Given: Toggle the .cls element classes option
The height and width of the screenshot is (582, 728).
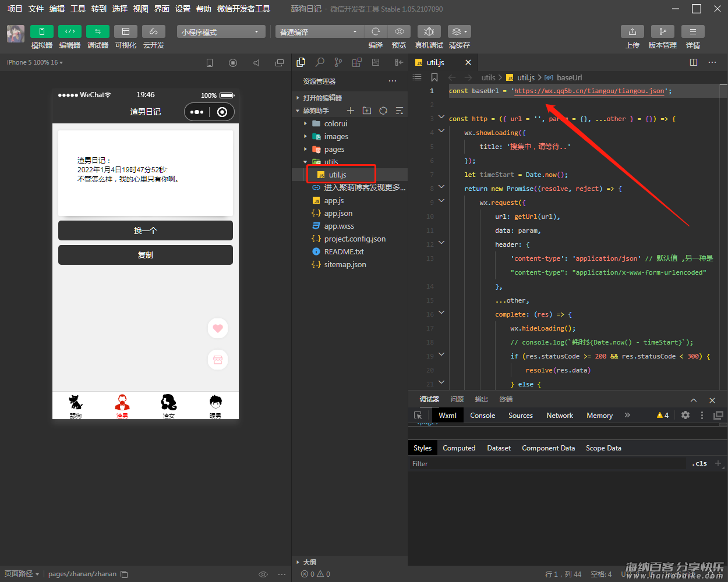Looking at the screenshot, I should (x=700, y=464).
